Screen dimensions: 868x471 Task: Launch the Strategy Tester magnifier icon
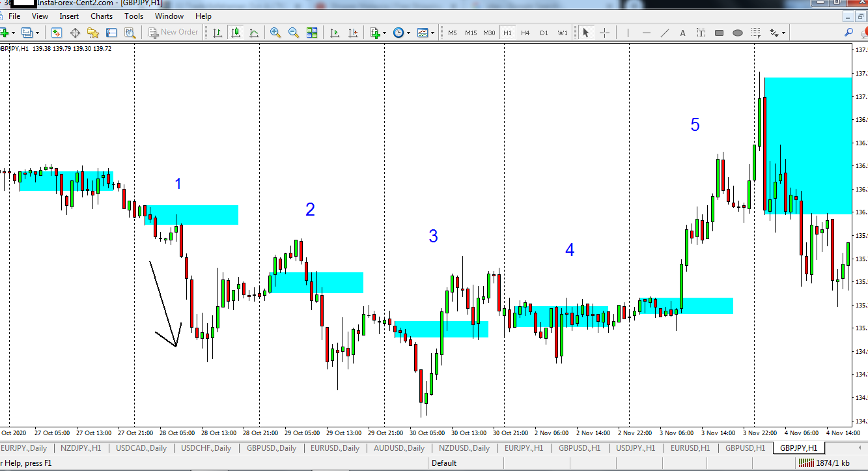tap(130, 33)
